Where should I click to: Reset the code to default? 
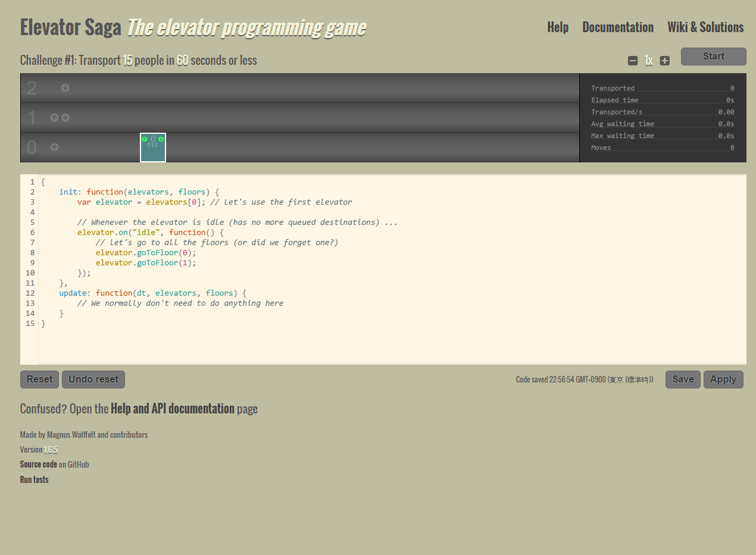(39, 380)
